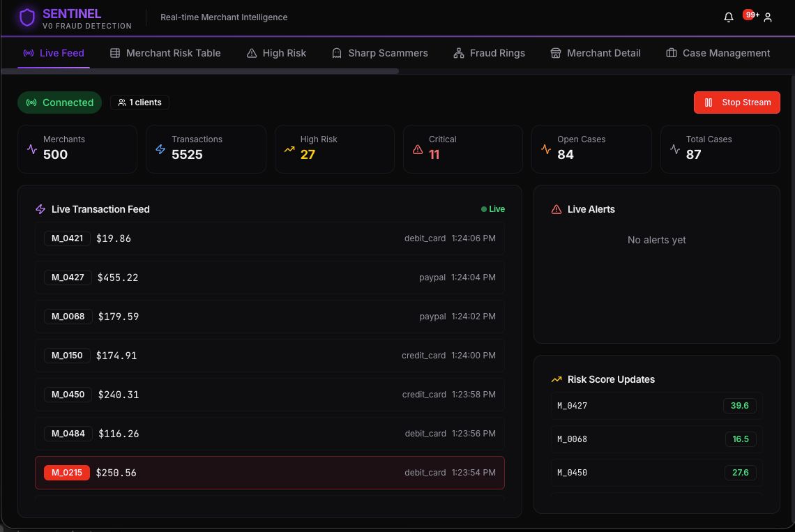The image size is (795, 532).
Task: Click the trend arrow beside Risk Score Updates
Action: (x=556, y=379)
